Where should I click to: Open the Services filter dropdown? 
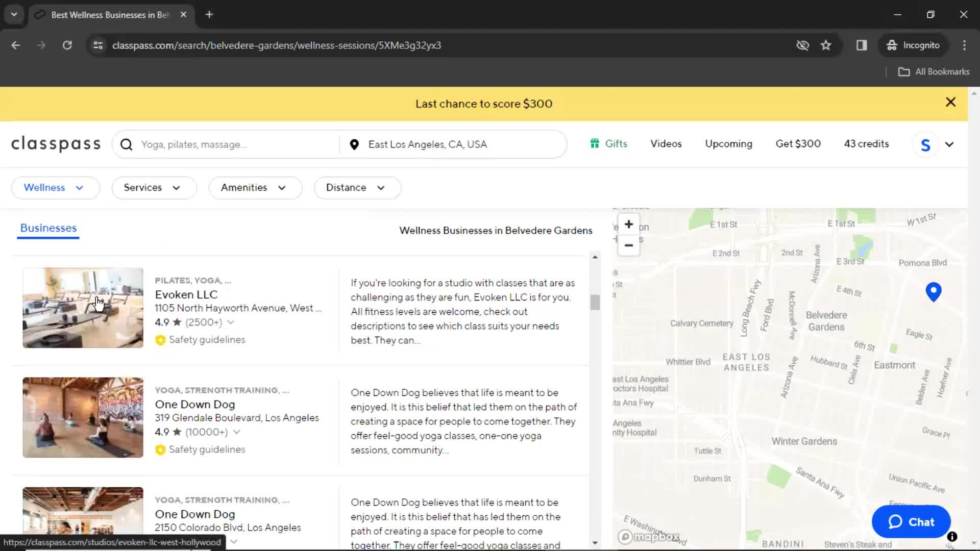[x=154, y=188]
